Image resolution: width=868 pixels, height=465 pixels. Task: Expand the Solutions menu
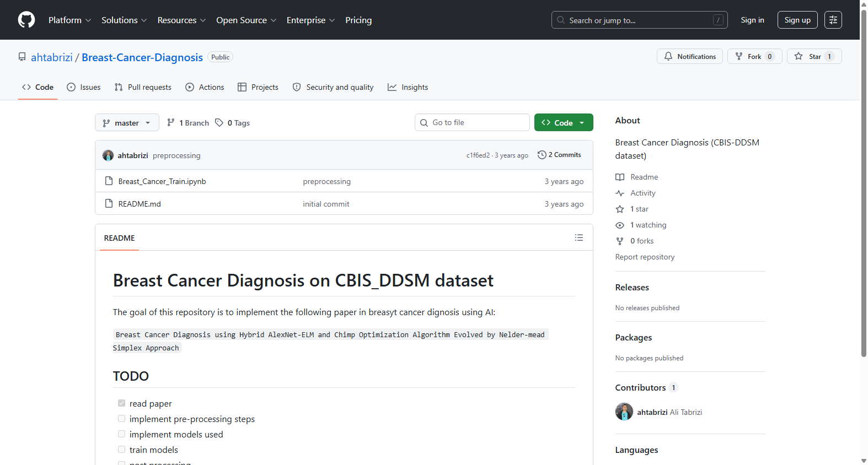[124, 20]
